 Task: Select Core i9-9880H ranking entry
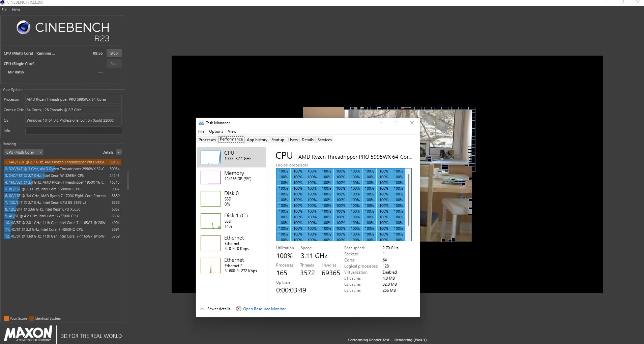pos(62,189)
